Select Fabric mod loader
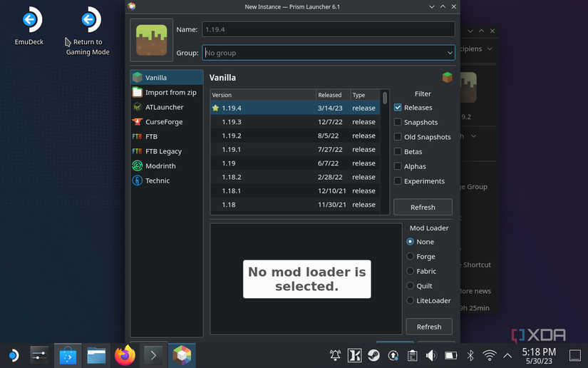This screenshot has height=368, width=588. pos(411,271)
